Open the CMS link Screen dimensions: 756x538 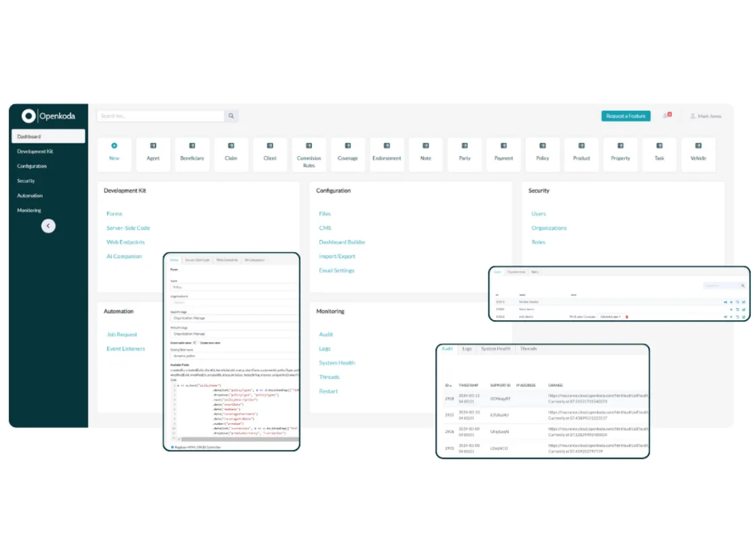click(x=325, y=228)
